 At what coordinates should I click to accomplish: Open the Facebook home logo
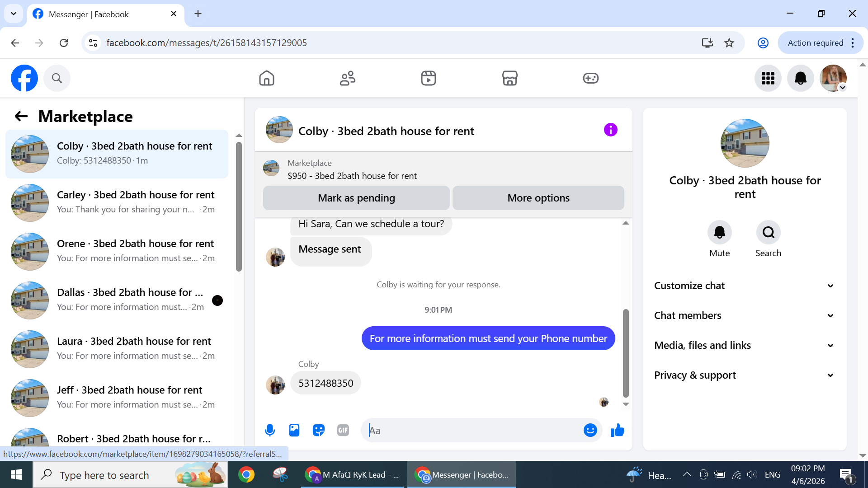[x=24, y=78]
